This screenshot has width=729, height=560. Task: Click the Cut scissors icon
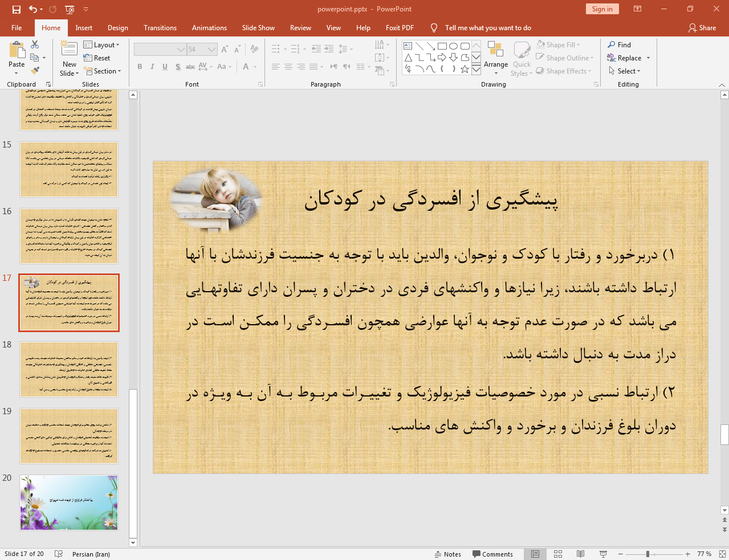(x=35, y=44)
